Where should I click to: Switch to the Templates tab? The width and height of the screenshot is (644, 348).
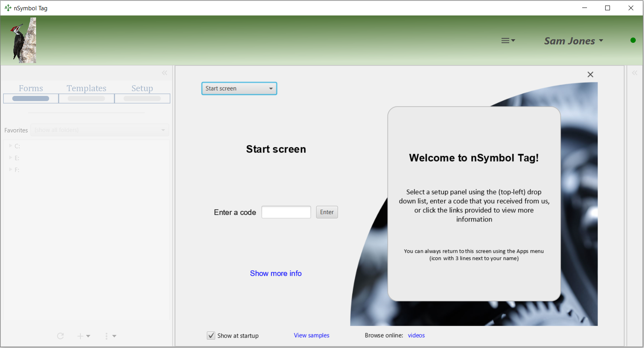pos(86,93)
